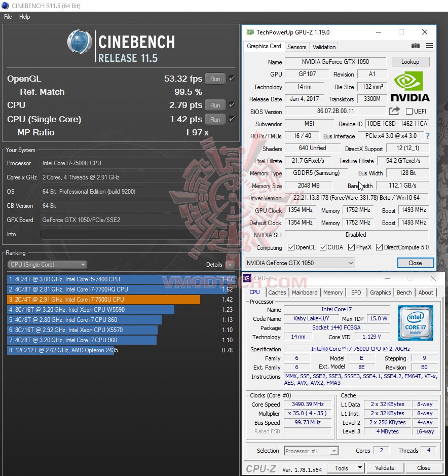Click the GPU-Z title bar app icon
The width and height of the screenshot is (448, 476).
250,32
